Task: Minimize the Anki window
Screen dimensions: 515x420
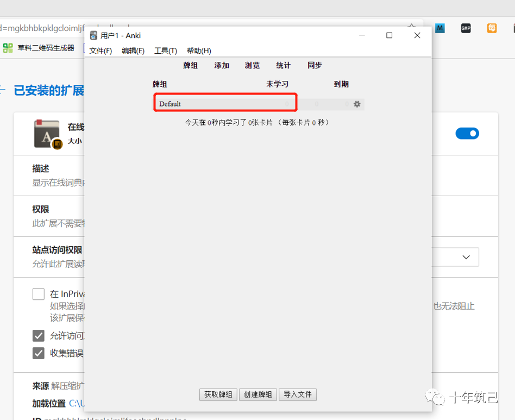Action: point(362,35)
